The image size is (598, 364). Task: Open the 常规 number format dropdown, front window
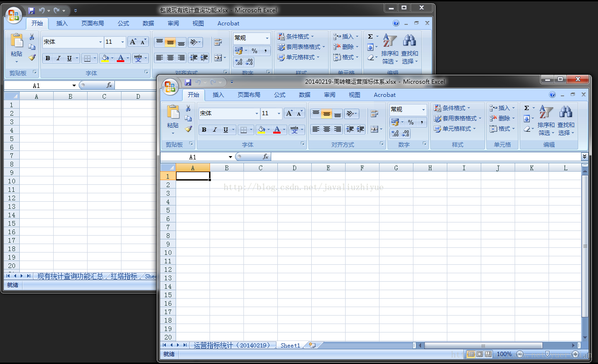click(423, 109)
